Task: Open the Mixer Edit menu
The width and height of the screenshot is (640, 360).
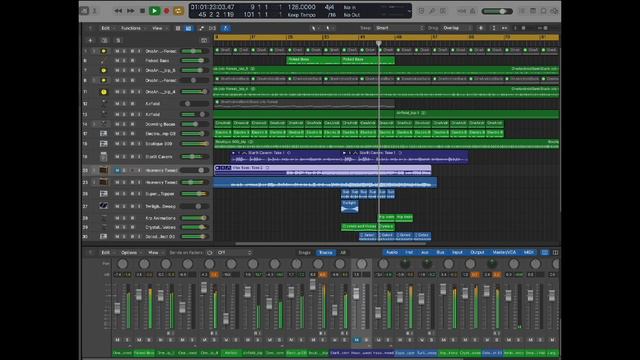Action: coord(106,253)
